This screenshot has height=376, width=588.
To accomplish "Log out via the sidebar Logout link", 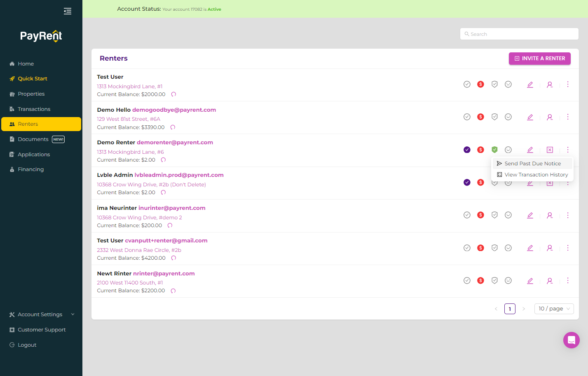I will [41, 345].
